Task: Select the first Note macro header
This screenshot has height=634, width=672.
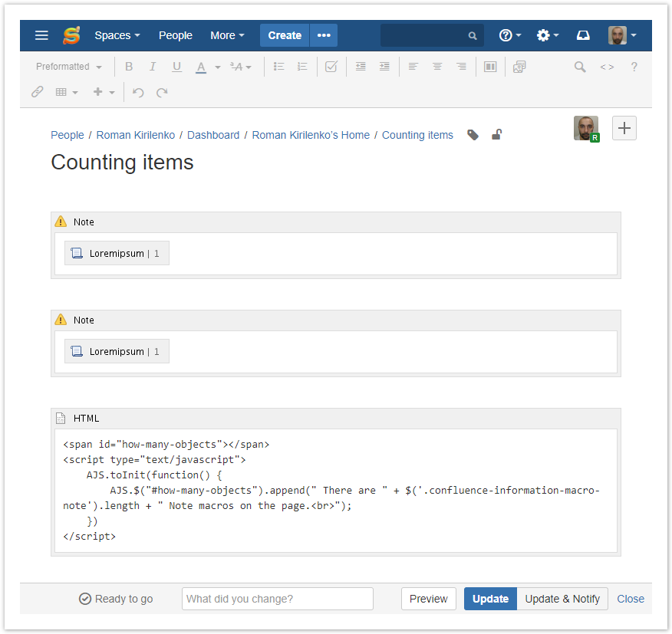Action: pyautogui.click(x=335, y=222)
